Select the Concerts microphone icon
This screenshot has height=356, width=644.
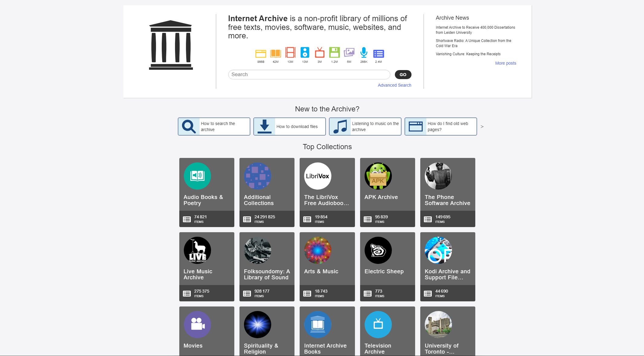(363, 53)
